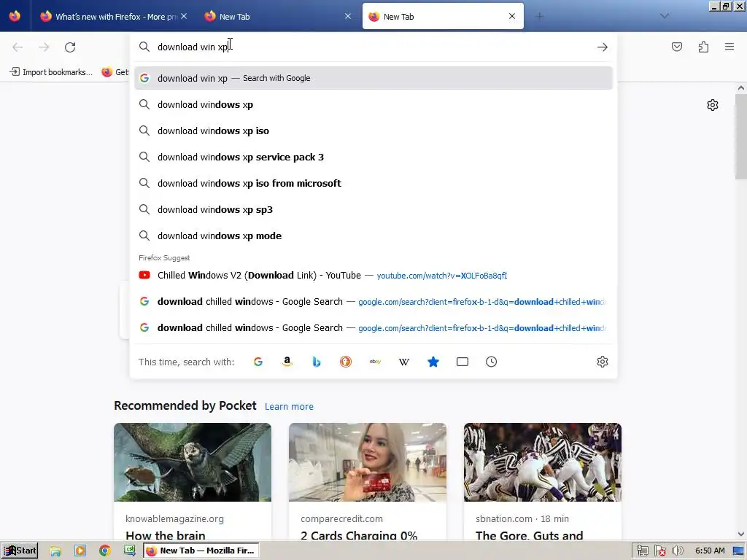Open the Extensions puzzle icon

(703, 47)
